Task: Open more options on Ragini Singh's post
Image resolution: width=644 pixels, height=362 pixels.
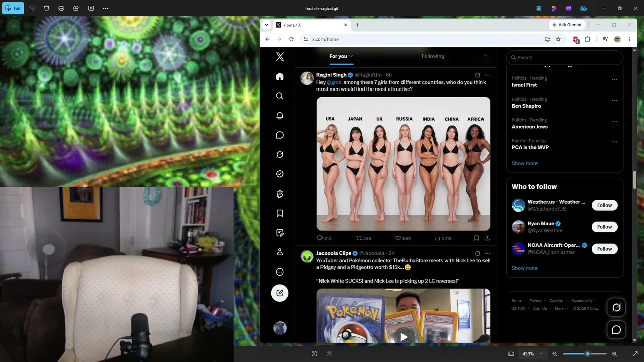Action: pos(487,75)
